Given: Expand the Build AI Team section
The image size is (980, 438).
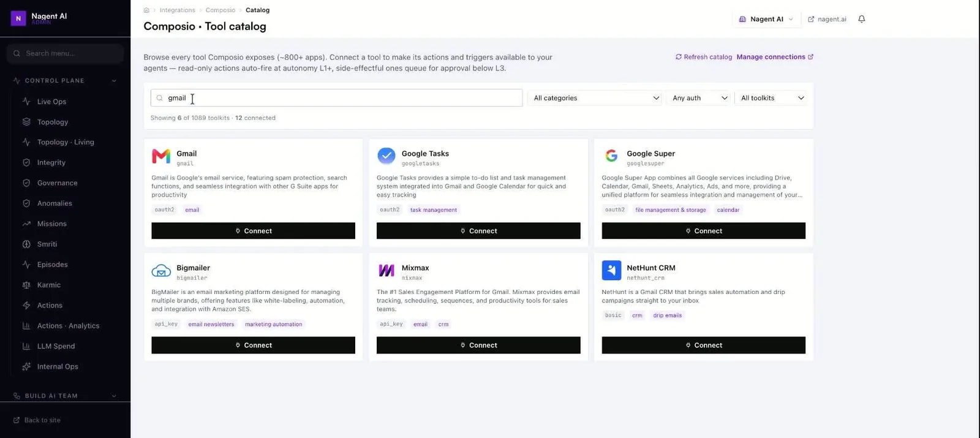Looking at the screenshot, I should click(x=114, y=396).
